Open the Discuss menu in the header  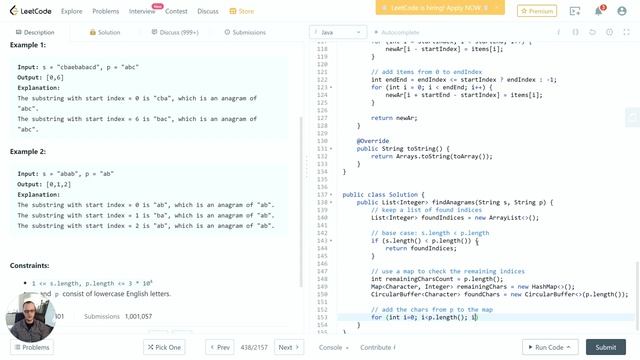pos(208,11)
